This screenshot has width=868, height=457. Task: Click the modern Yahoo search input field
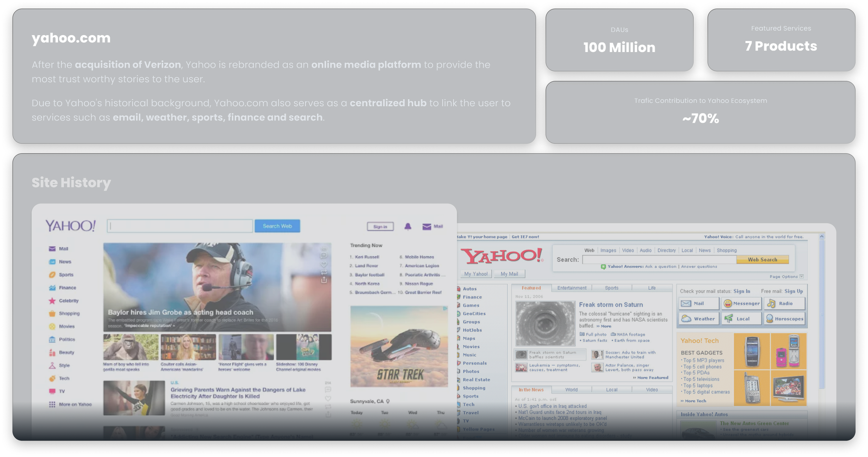click(180, 226)
